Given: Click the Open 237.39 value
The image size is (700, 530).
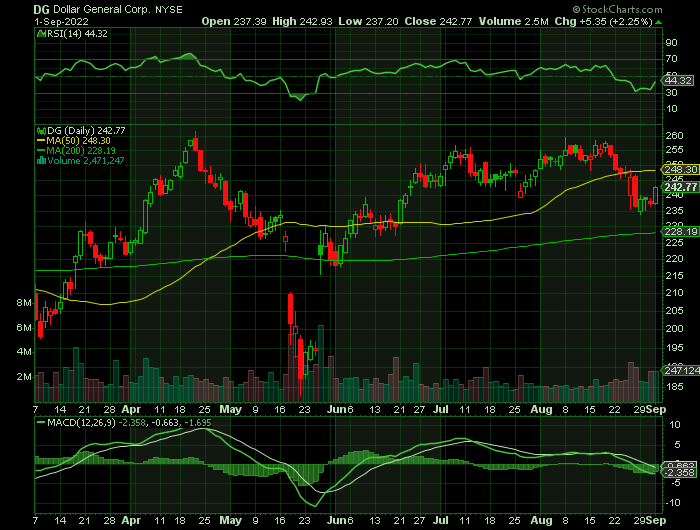Looking at the screenshot, I should (234, 21).
